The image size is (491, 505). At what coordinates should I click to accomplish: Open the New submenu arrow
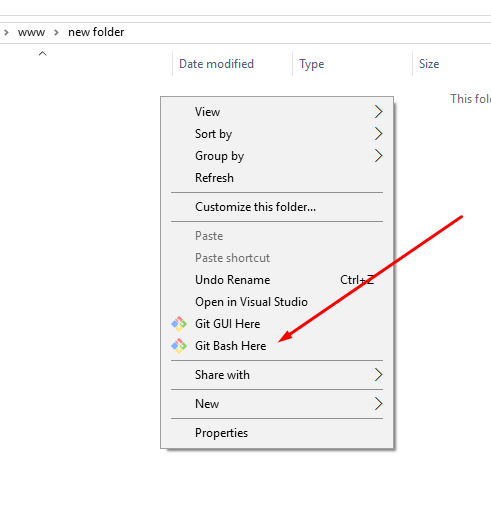point(378,404)
